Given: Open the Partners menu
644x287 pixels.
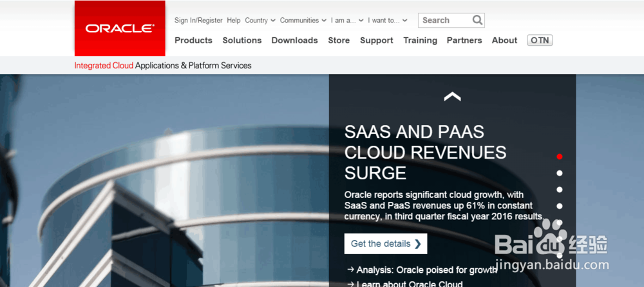Looking at the screenshot, I should pos(464,40).
